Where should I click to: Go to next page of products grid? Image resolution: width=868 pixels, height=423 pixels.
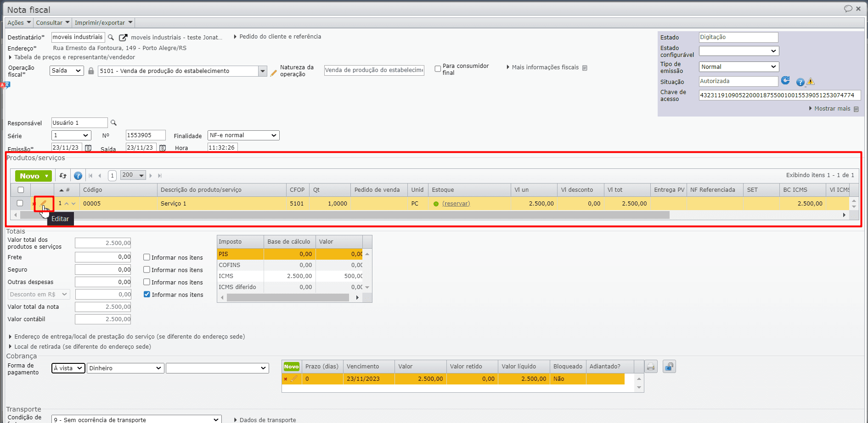pyautogui.click(x=151, y=176)
